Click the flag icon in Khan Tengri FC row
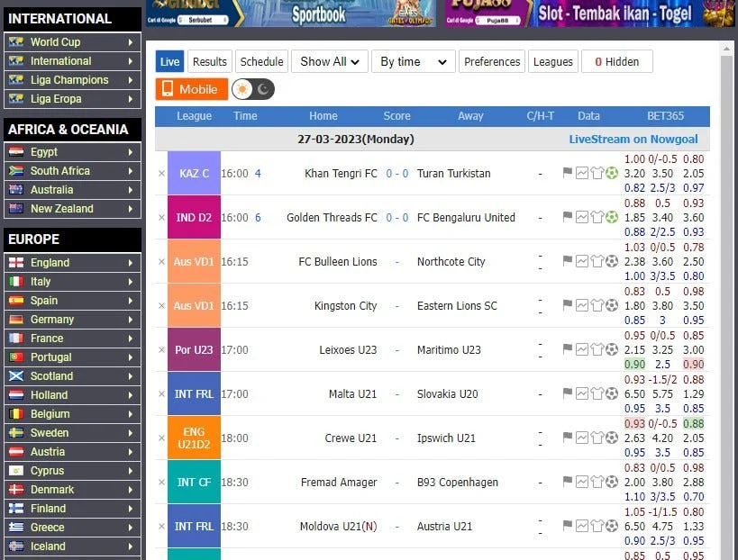 [x=567, y=173]
